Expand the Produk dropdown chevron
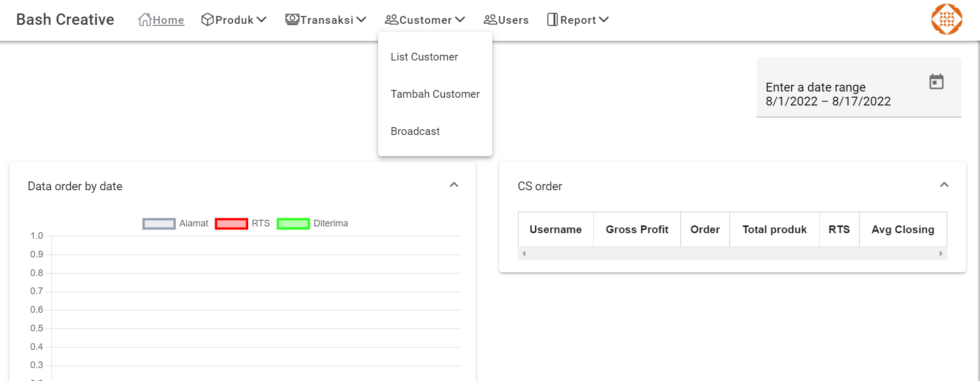Viewport: 980px width, 381px height. click(x=262, y=20)
